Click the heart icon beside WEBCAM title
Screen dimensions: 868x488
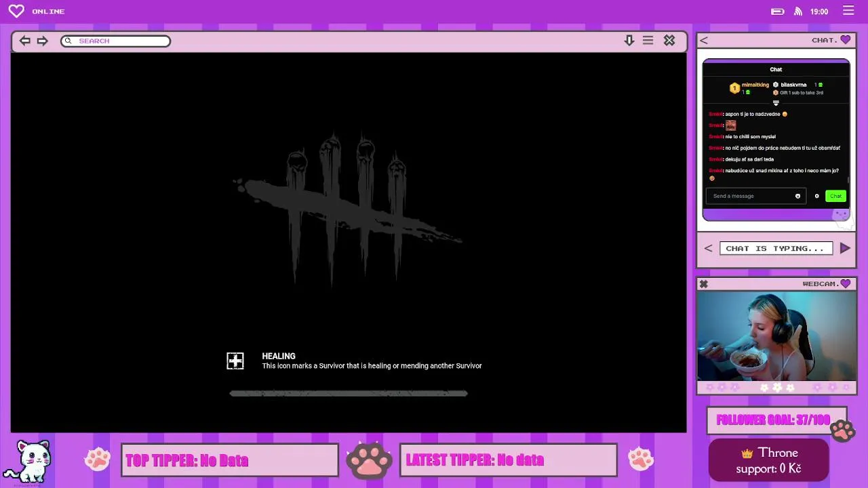(x=845, y=283)
